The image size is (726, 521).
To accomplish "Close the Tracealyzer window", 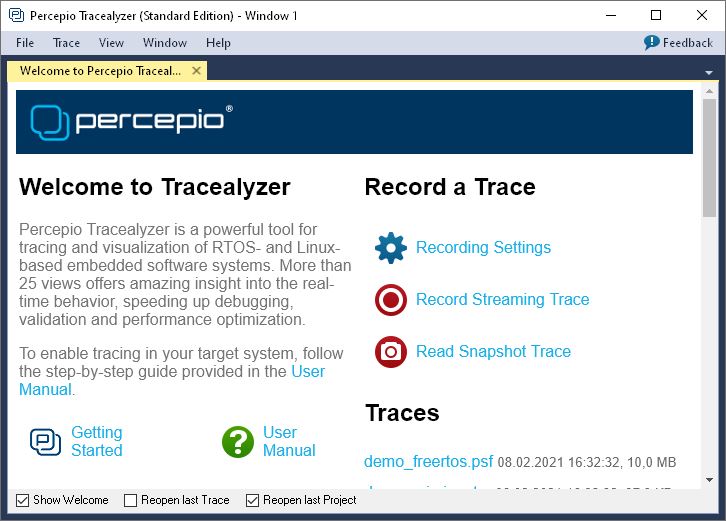I will click(701, 15).
